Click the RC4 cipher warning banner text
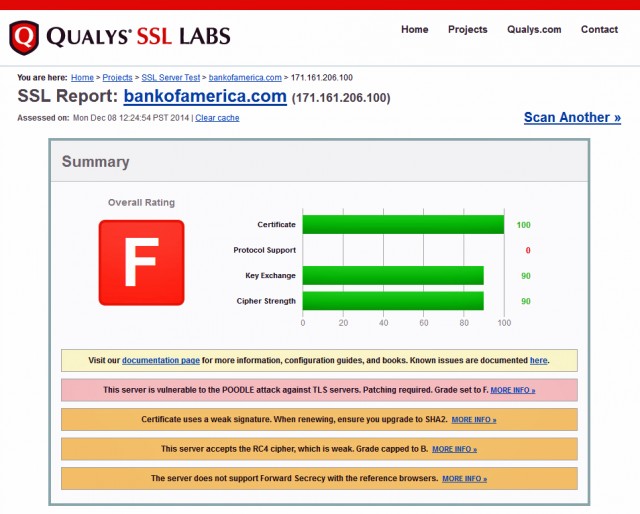Viewport: 640px width, 514px height. [x=294, y=449]
